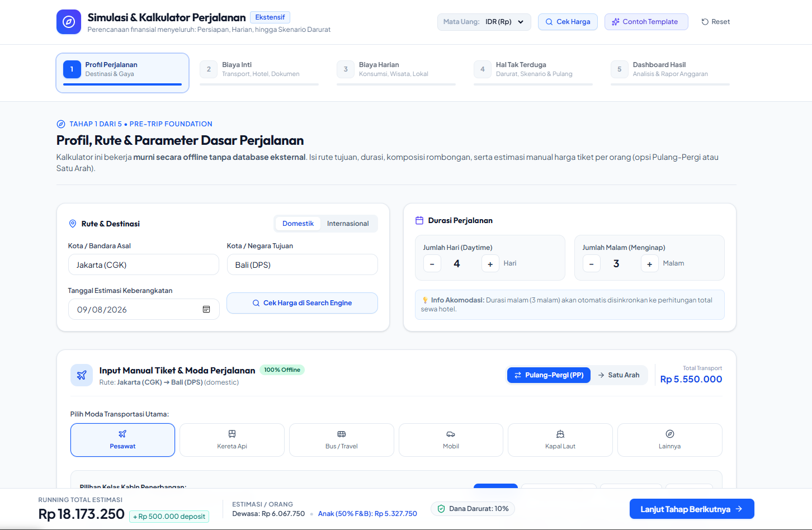Open step 1 Profil Perjalanan tab
This screenshot has height=530, width=812.
point(122,73)
